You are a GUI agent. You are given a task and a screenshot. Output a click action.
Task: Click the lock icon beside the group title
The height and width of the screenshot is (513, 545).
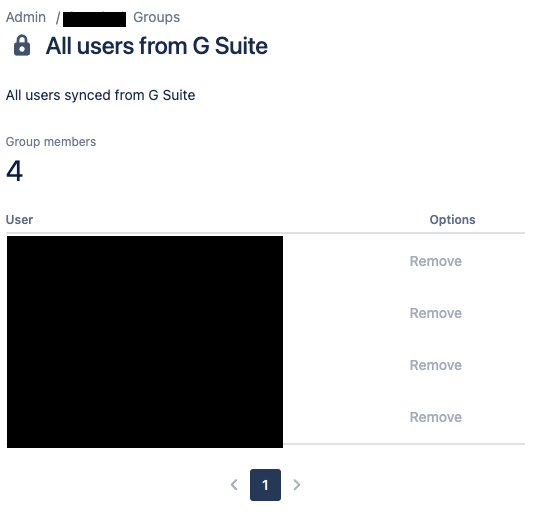22,45
